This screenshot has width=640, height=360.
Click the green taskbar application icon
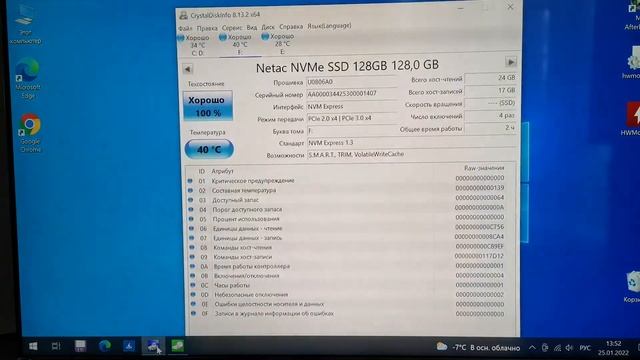point(177,346)
